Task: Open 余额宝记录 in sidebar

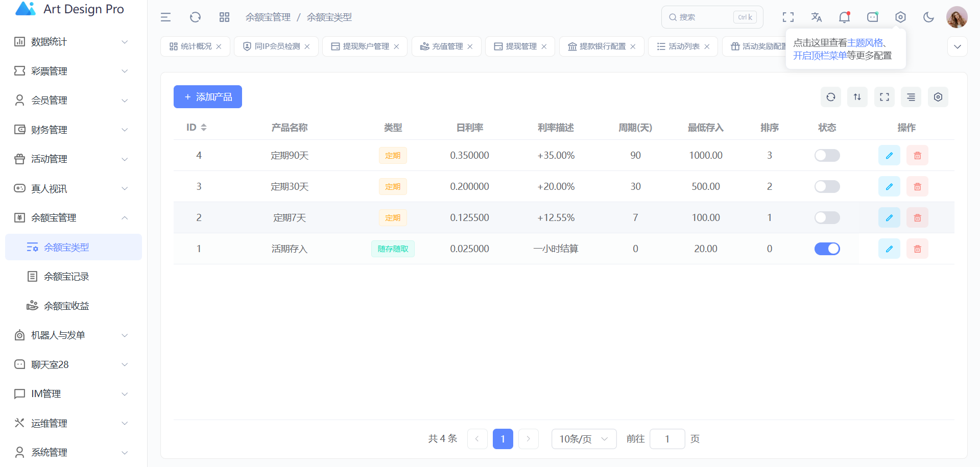Action: 66,277
